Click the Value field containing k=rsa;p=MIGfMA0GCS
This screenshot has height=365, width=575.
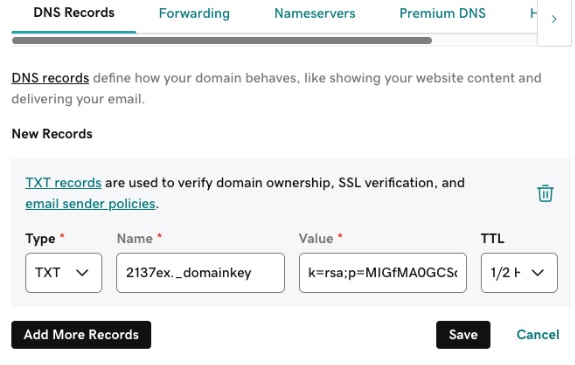pos(382,273)
